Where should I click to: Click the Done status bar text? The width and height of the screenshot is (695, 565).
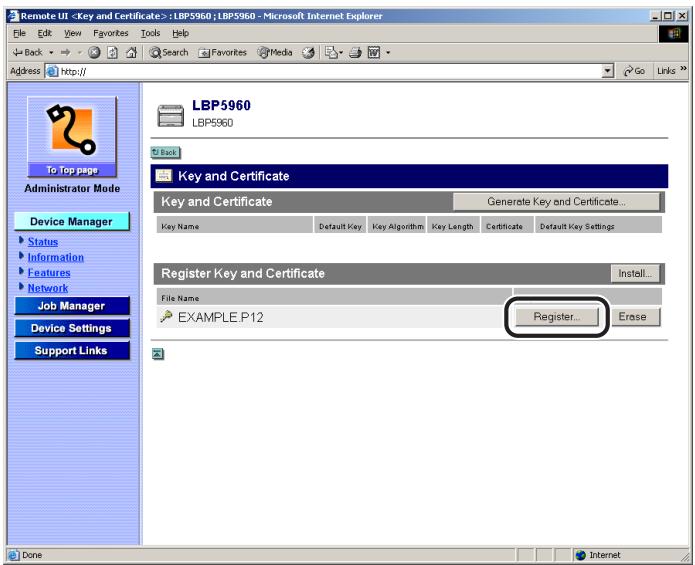32,555
